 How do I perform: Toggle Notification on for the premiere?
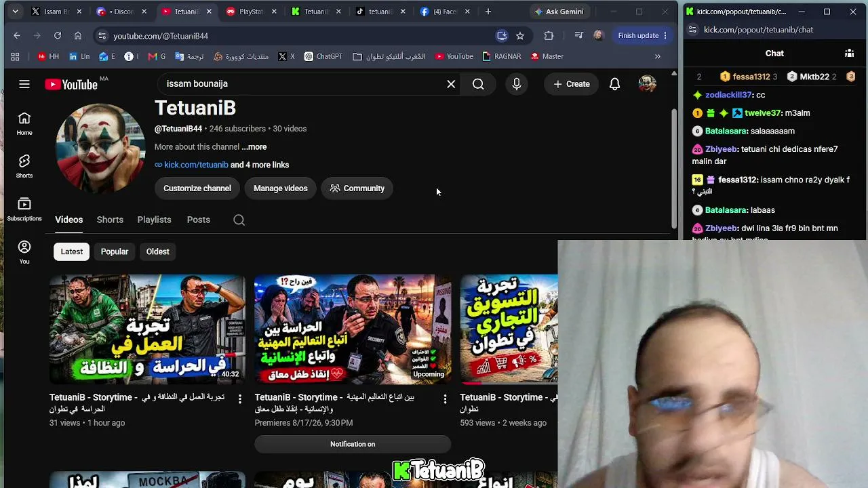[353, 444]
